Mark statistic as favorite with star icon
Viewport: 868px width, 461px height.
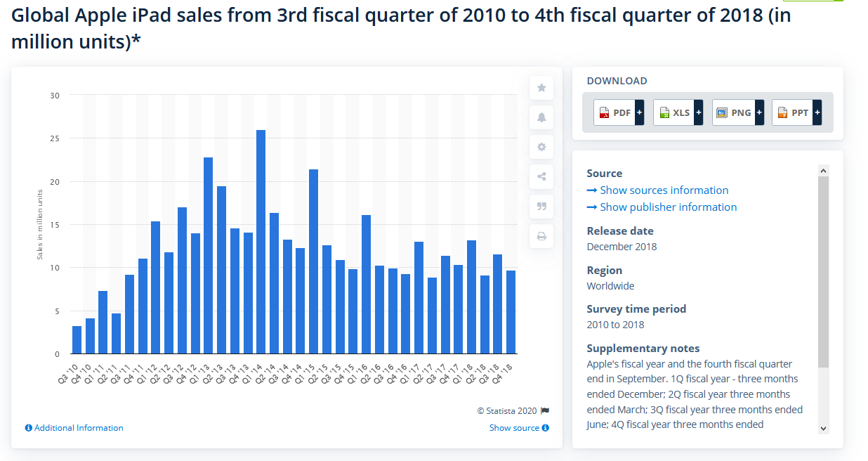point(541,88)
